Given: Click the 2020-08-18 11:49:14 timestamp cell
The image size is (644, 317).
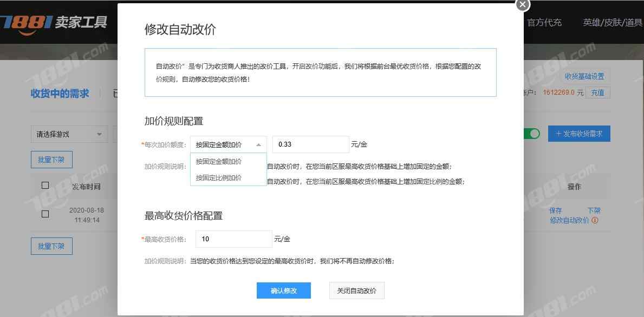Looking at the screenshot, I should pyautogui.click(x=87, y=215).
